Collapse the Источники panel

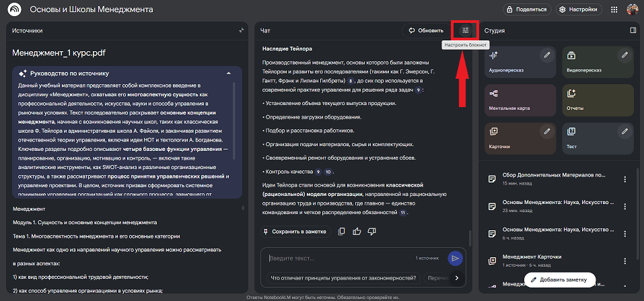241,30
